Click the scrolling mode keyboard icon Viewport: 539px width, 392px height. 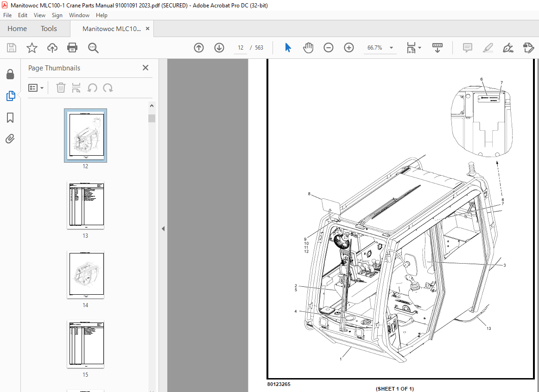(437, 48)
